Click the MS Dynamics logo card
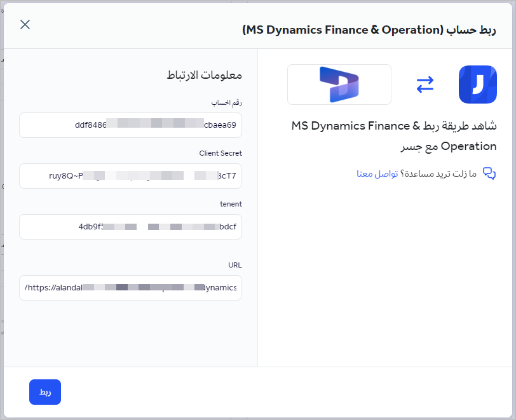The width and height of the screenshot is (516, 420). click(339, 85)
